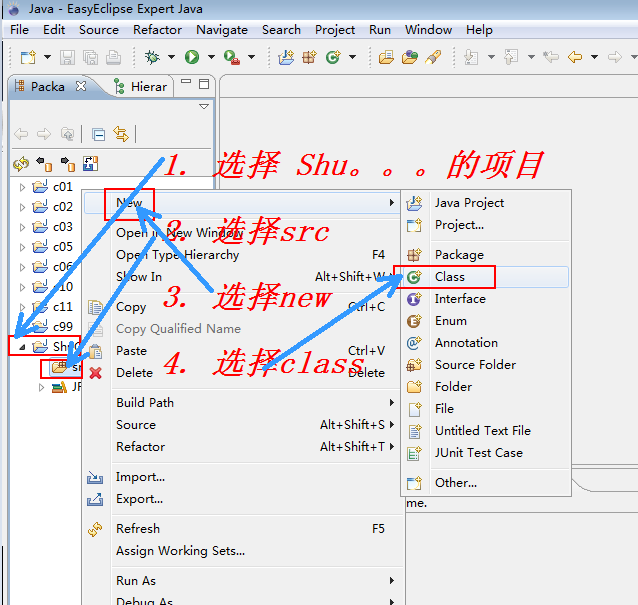Click the Open Type toolbar icon

coord(386,57)
